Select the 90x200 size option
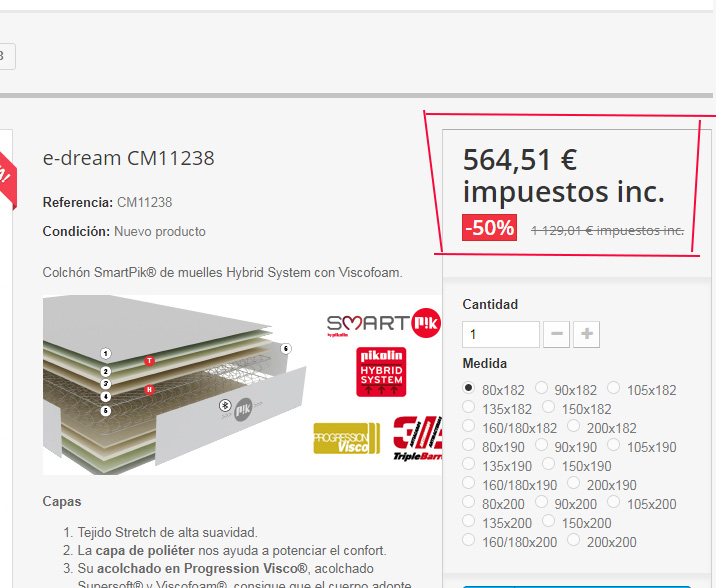The width and height of the screenshot is (716, 588). 541,501
